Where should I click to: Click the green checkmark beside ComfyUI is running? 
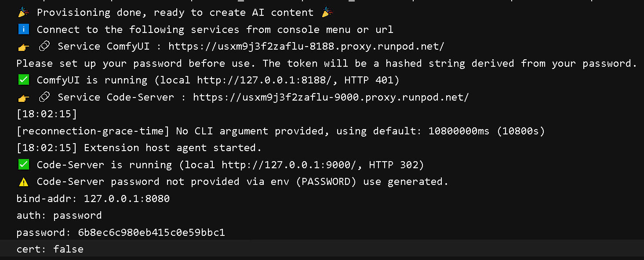[24, 80]
